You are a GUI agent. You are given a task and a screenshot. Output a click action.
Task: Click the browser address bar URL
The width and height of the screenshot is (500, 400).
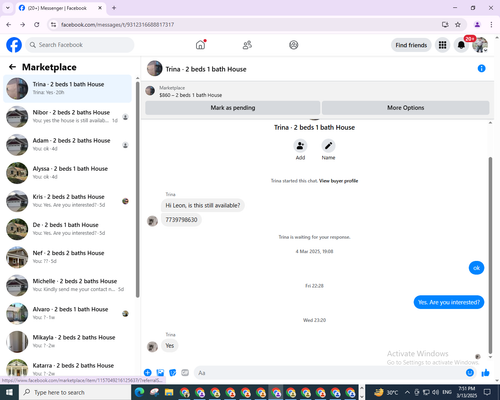(x=117, y=24)
